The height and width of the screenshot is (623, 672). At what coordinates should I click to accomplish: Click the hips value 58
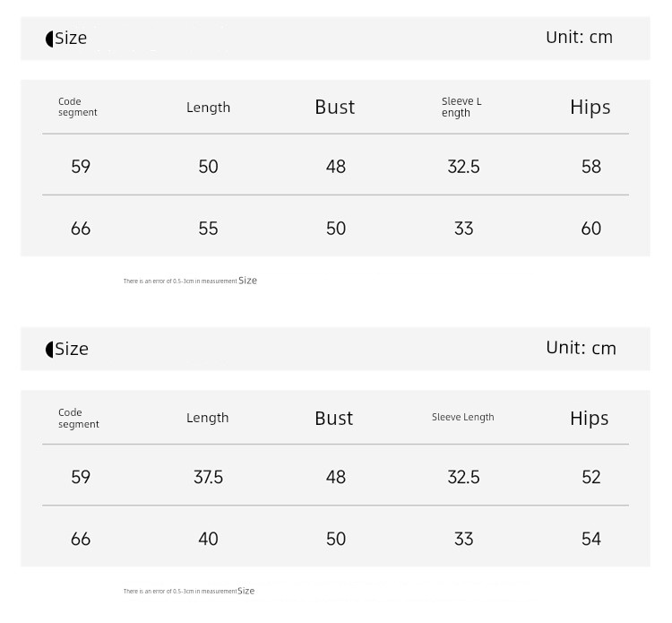tap(591, 167)
